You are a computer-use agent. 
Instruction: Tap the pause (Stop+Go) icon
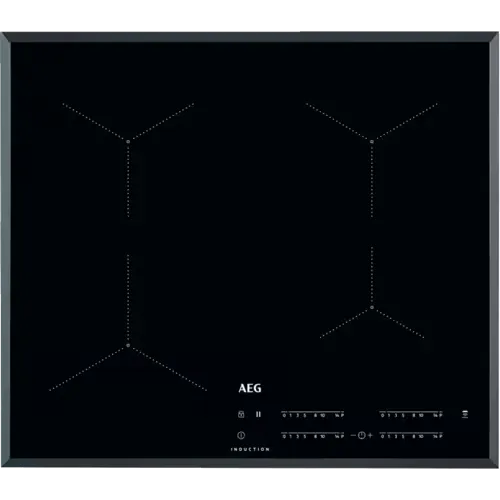258,414
